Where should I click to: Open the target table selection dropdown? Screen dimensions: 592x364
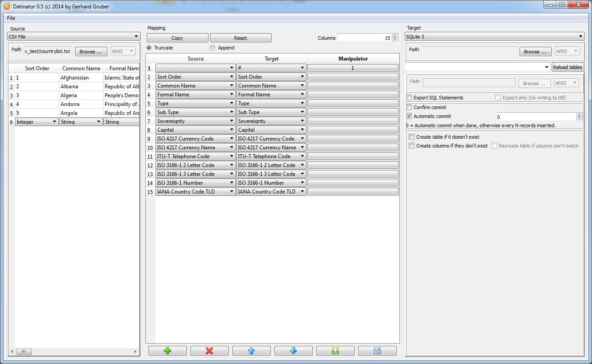(478, 67)
